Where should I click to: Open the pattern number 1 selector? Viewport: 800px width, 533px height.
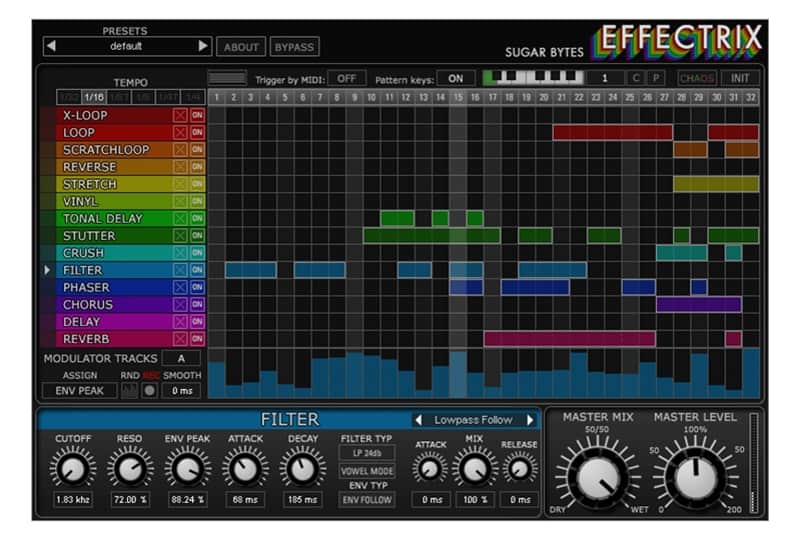click(605, 78)
